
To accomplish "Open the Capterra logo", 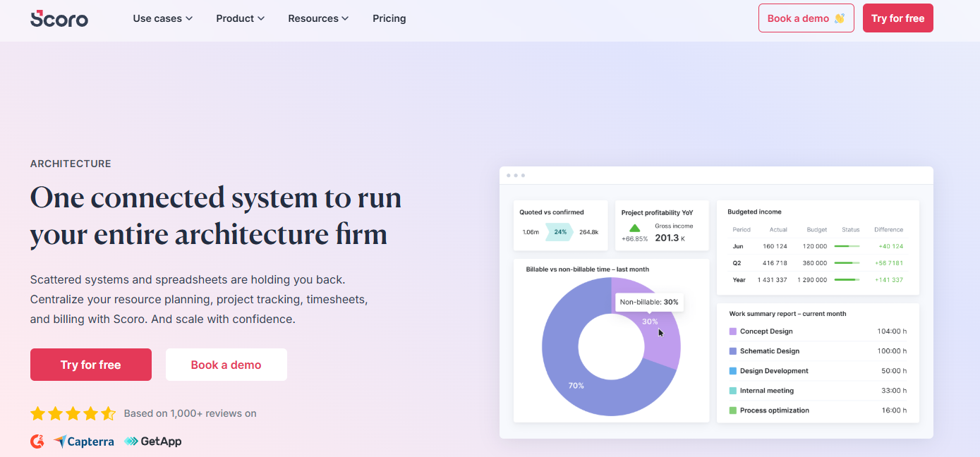I will [x=84, y=441].
